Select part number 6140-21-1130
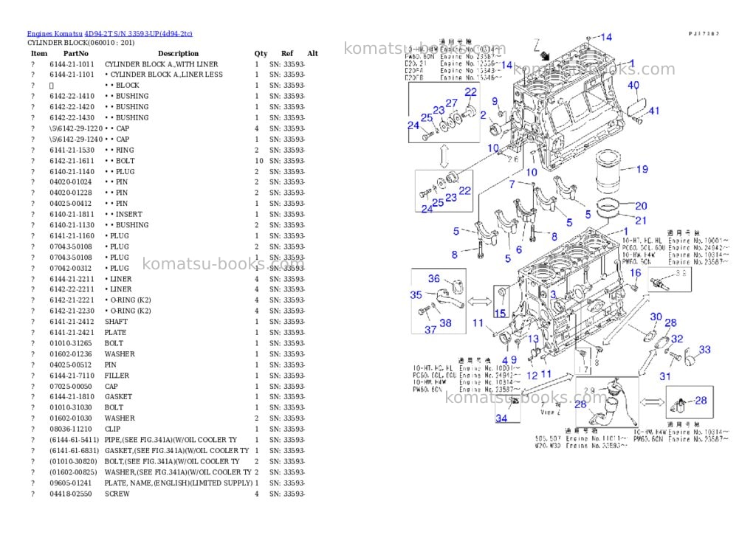 point(72,225)
